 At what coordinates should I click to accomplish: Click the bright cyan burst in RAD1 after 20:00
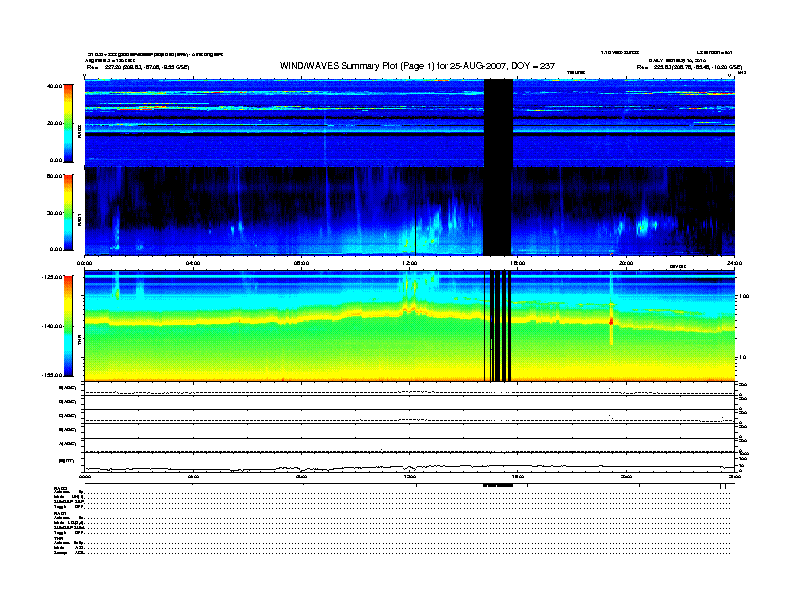(x=642, y=225)
